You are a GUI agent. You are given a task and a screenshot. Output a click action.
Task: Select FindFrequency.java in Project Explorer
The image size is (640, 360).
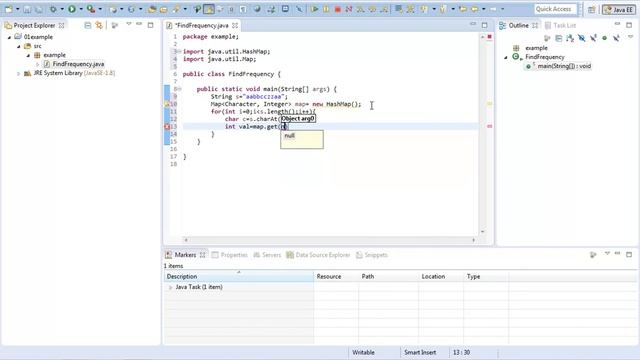click(78, 64)
